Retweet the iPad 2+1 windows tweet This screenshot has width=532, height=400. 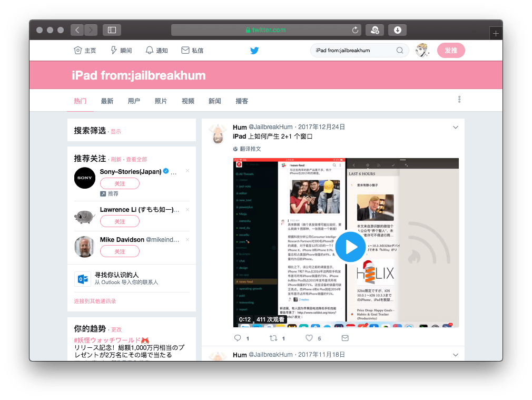[x=273, y=338]
